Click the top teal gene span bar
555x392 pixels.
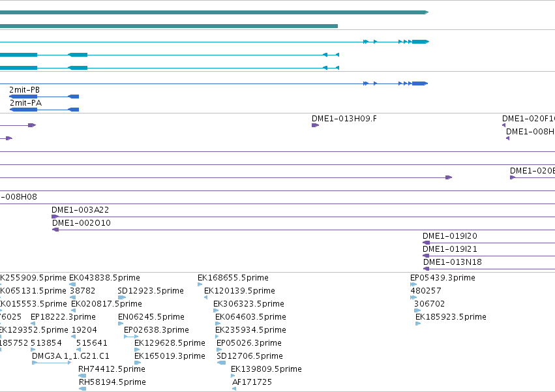(x=214, y=12)
